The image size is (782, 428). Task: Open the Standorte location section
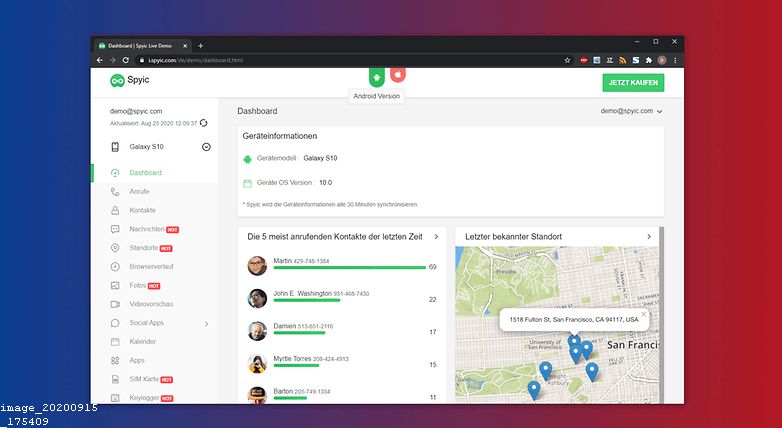point(143,248)
